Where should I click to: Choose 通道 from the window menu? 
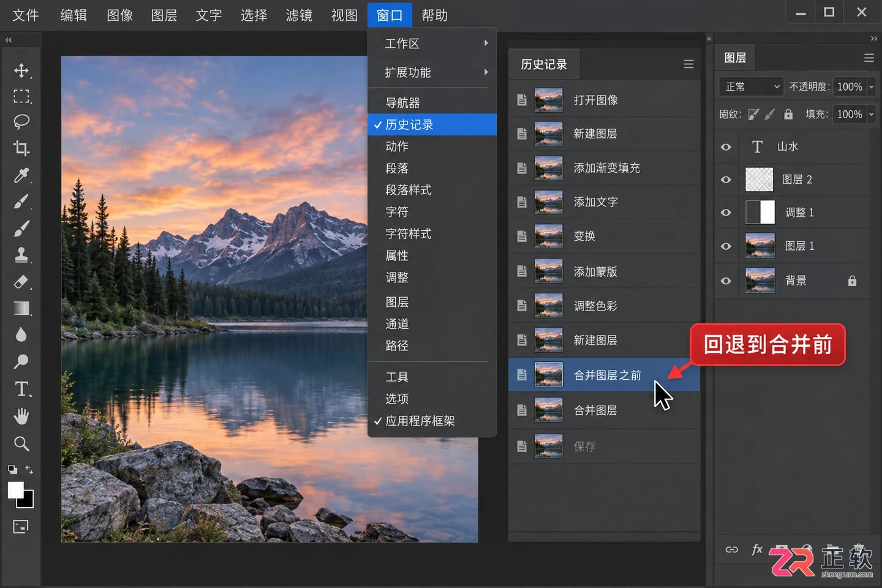(432, 324)
